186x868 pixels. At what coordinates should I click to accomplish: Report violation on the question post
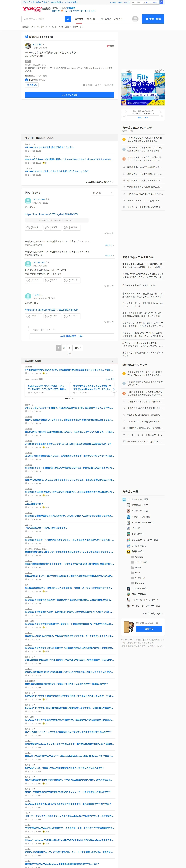(108, 85)
